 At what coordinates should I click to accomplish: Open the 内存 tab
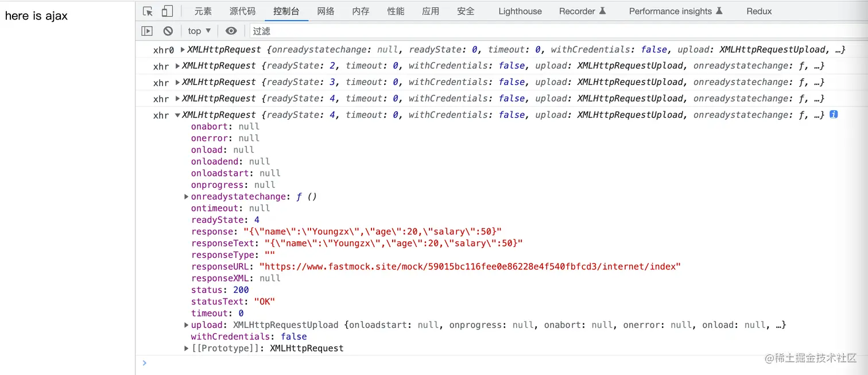coord(361,11)
